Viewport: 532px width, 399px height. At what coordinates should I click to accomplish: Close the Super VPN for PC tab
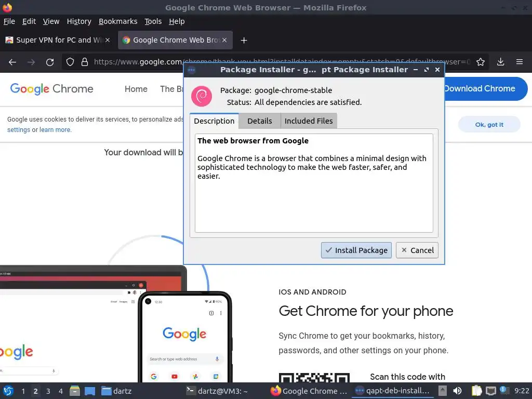point(108,40)
